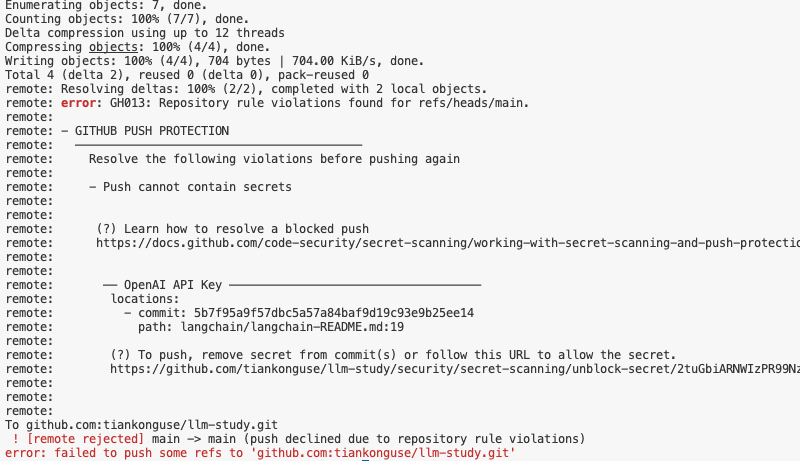Click the underlined word 'objects'
Image resolution: width=800 pixels, height=461 pixels.
pyautogui.click(x=113, y=47)
